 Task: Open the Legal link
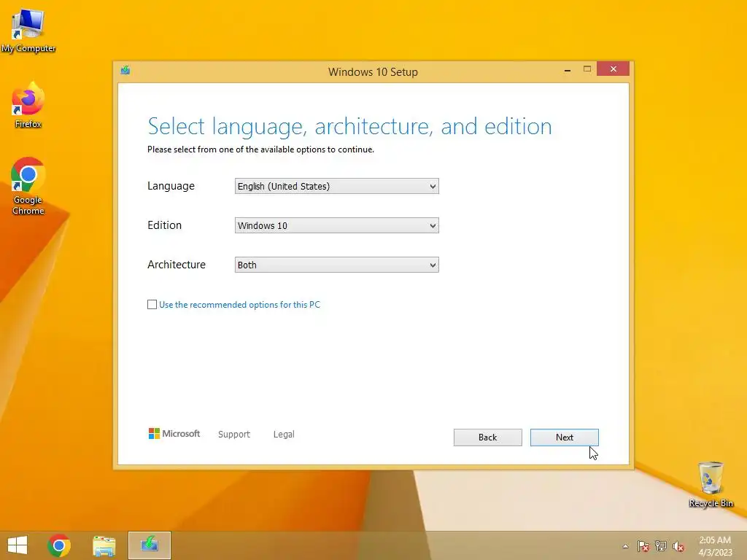click(x=284, y=435)
